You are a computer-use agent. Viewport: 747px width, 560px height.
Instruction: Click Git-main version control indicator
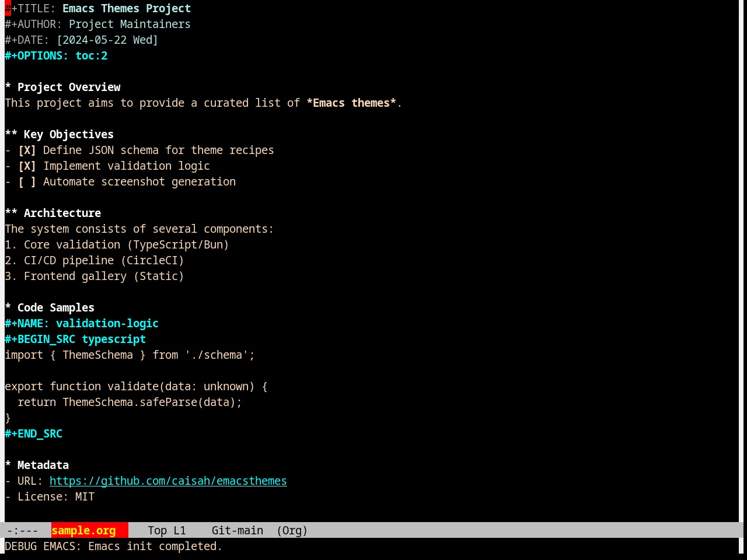coord(237,531)
